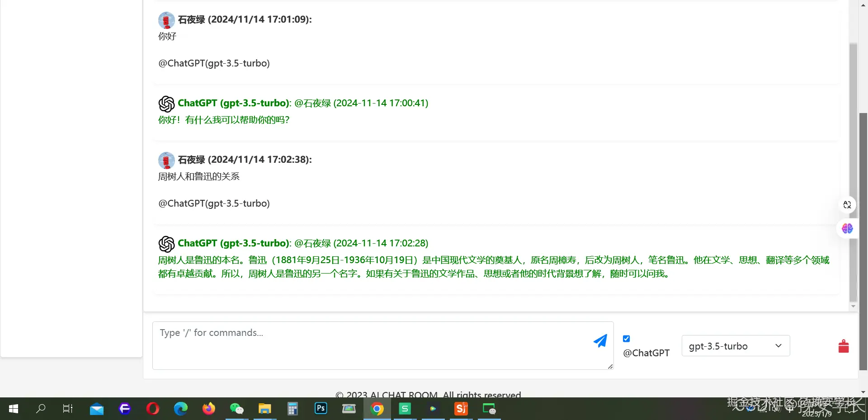
Task: Focus the 'Type / for commands' input box
Action: click(383, 346)
